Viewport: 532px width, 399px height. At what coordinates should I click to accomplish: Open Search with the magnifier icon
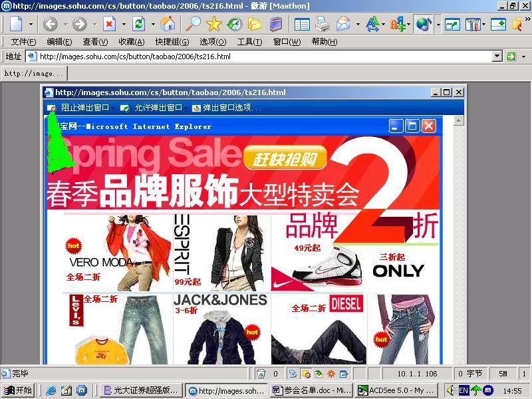coord(194,24)
